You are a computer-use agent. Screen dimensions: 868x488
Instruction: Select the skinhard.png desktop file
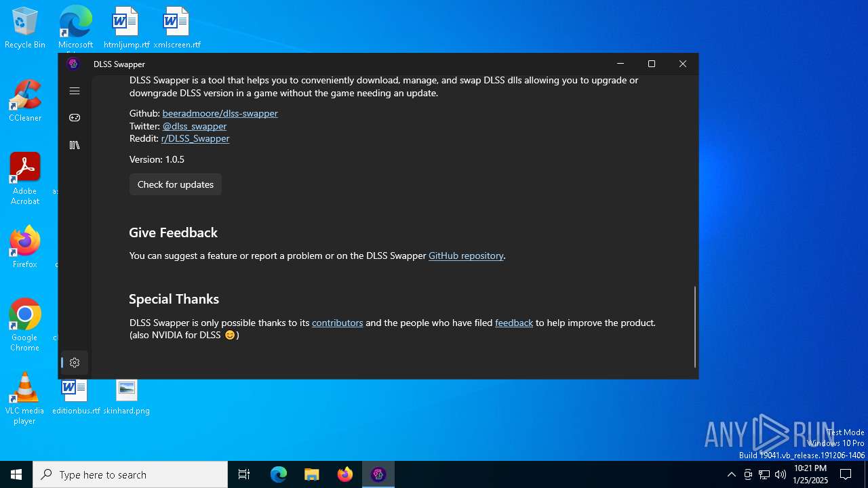click(126, 397)
